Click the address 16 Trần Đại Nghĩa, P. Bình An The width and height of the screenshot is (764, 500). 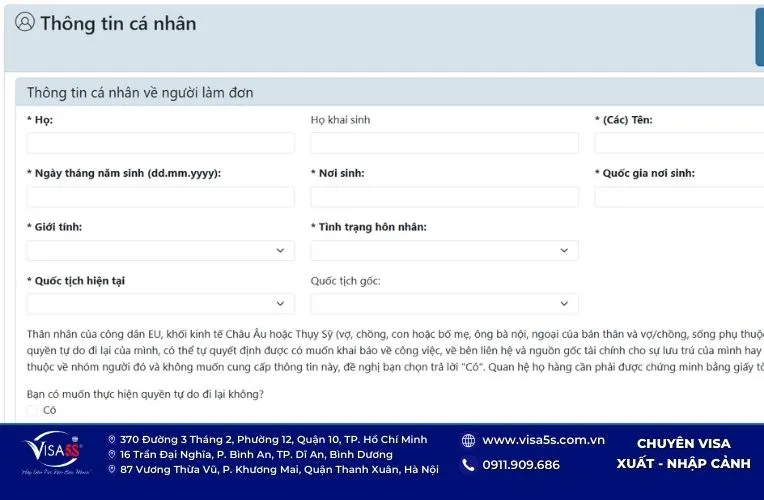click(x=256, y=455)
